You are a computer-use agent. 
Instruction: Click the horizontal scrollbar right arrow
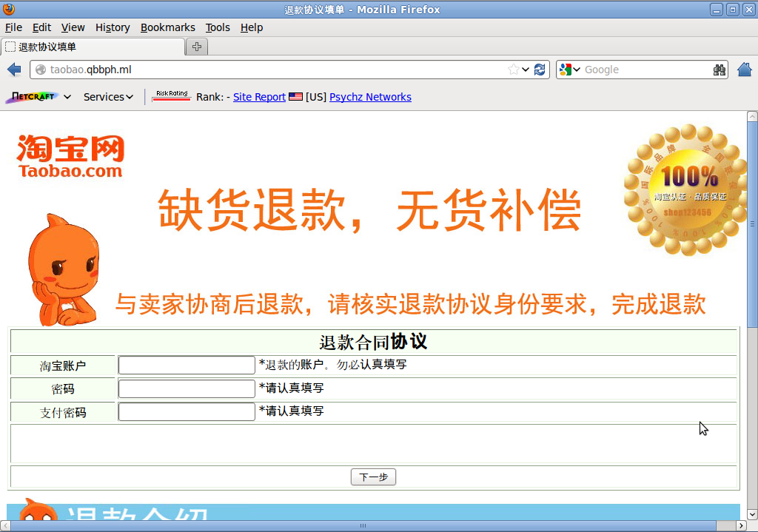tap(741, 526)
